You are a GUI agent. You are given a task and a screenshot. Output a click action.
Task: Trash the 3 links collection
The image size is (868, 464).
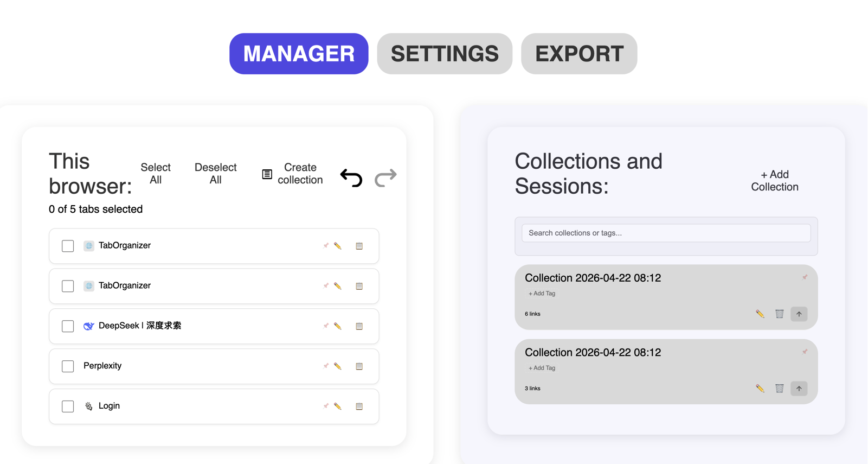(x=780, y=389)
